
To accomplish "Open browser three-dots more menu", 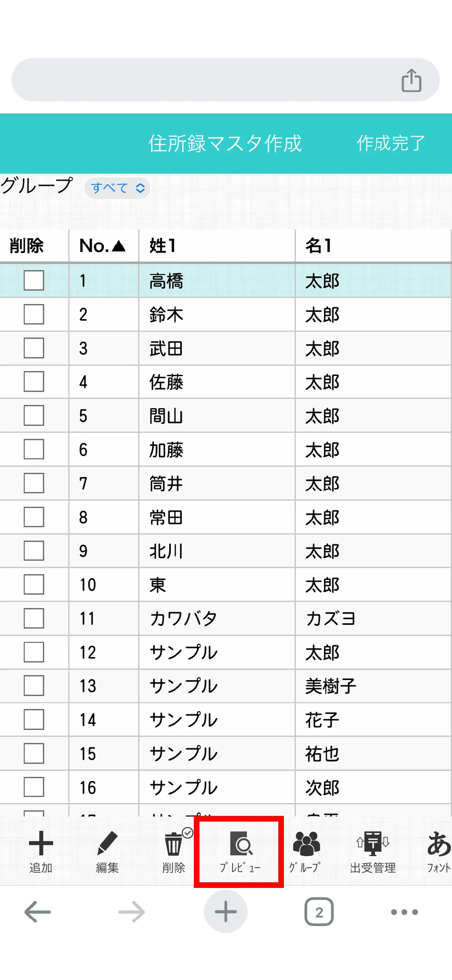I will pyautogui.click(x=404, y=912).
